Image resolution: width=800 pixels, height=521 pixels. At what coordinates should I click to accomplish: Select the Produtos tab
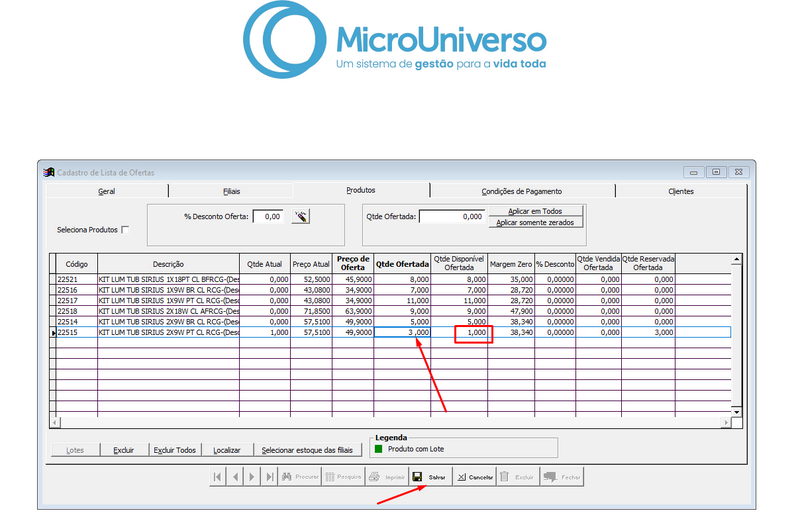tap(361, 190)
